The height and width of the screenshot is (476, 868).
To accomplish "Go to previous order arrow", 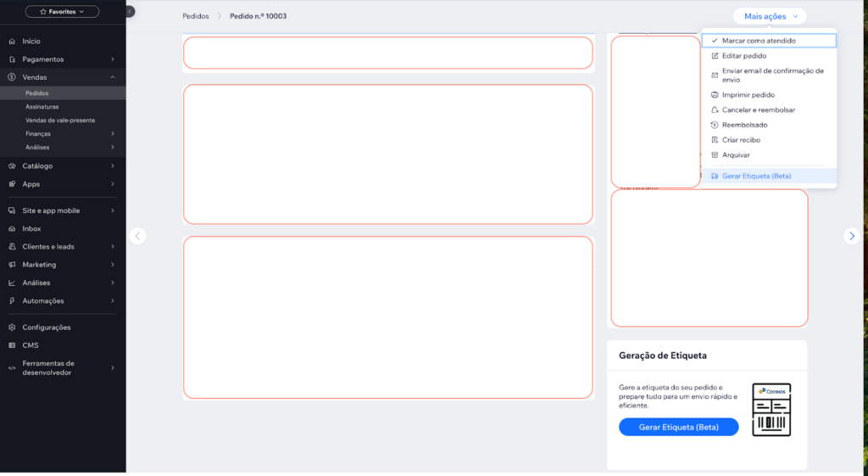I will (x=138, y=236).
